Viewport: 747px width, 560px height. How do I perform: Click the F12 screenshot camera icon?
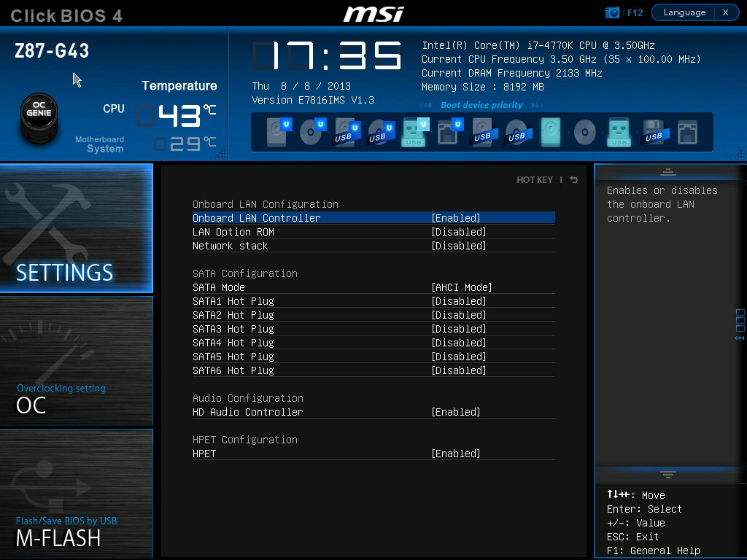pos(612,12)
